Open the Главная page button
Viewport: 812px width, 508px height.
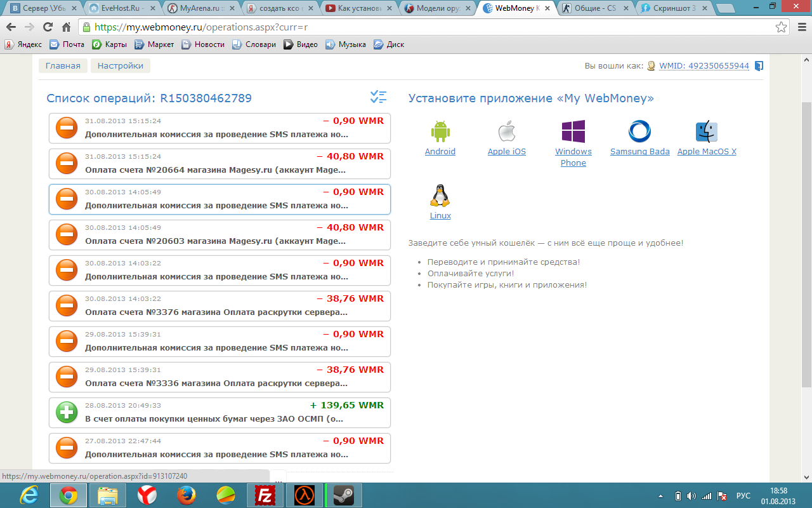pos(63,66)
